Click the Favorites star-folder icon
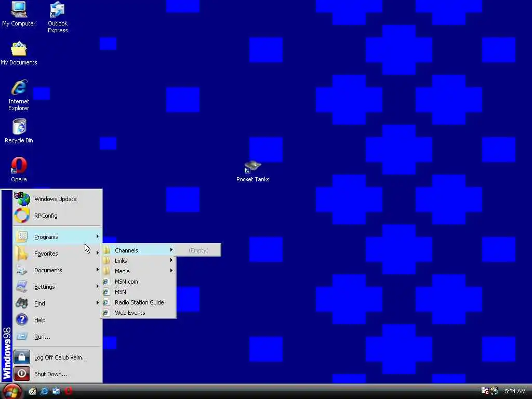 (x=22, y=254)
